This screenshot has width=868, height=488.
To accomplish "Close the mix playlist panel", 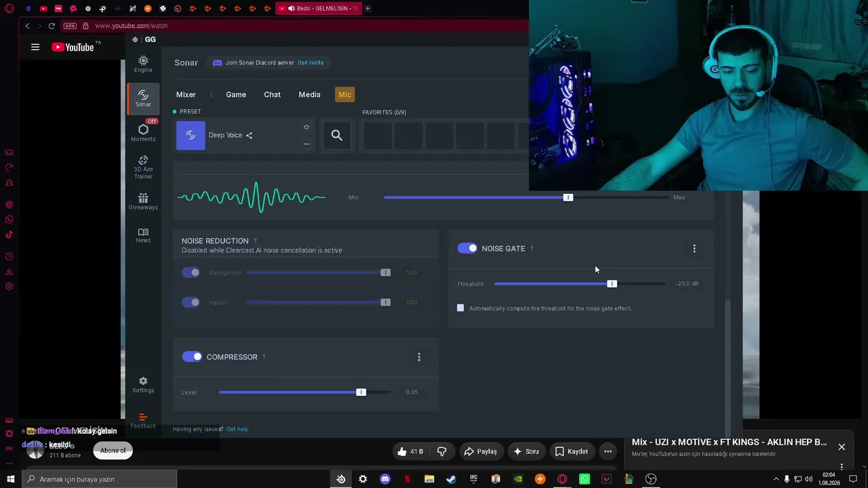I will pos(842,447).
